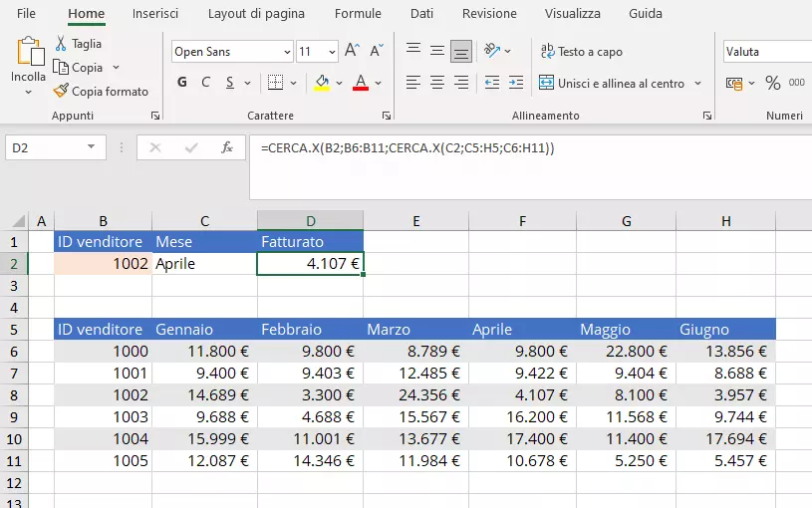Toggle italic with the C button
812x508 pixels.
205,83
